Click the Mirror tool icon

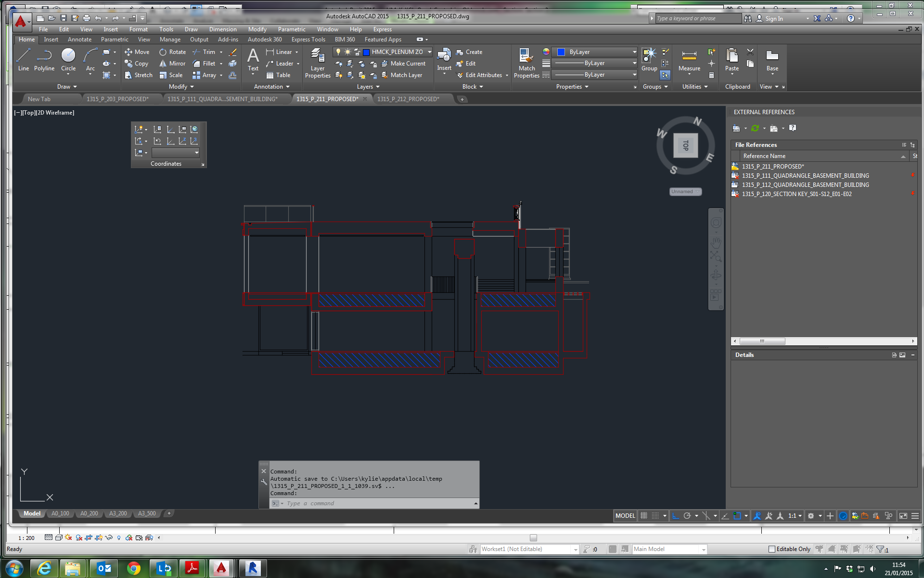click(x=163, y=64)
